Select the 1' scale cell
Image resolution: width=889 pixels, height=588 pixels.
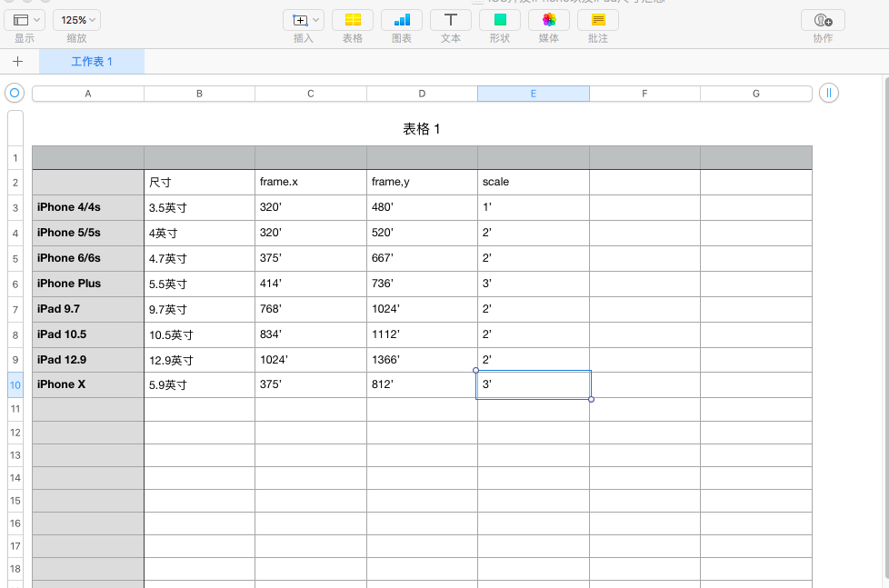534,207
